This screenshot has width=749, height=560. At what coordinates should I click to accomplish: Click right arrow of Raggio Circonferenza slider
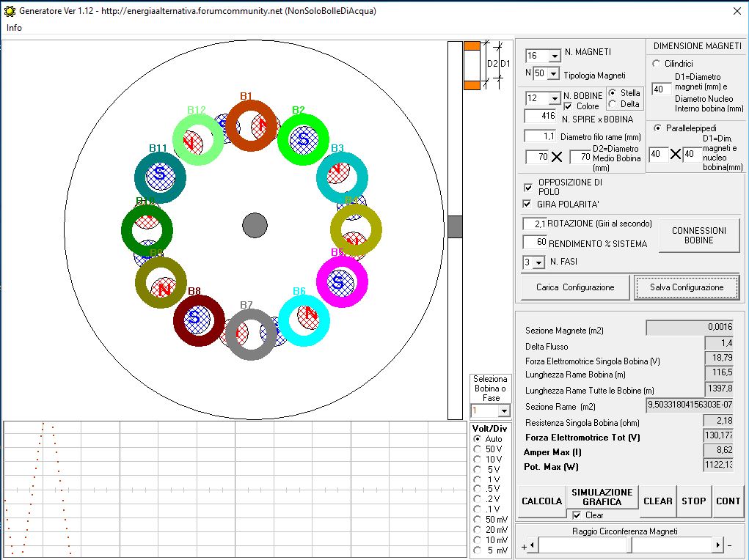pos(718,545)
